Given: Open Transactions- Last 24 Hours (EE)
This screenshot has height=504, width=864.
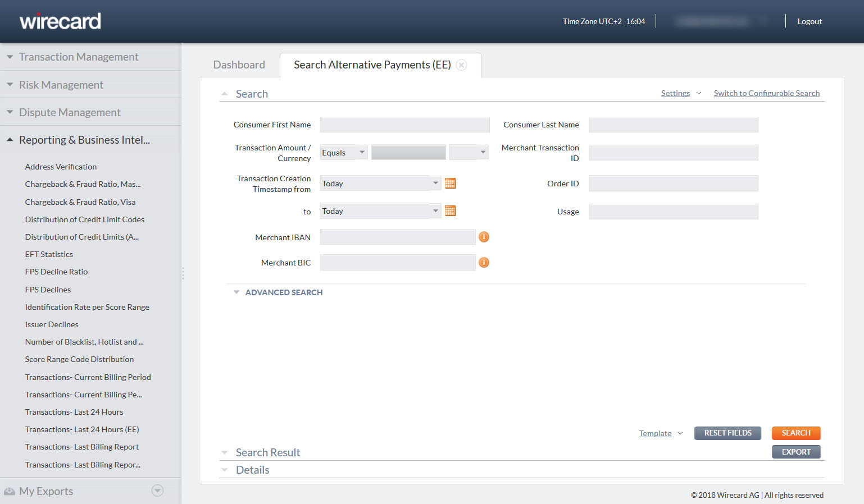Looking at the screenshot, I should 82,429.
